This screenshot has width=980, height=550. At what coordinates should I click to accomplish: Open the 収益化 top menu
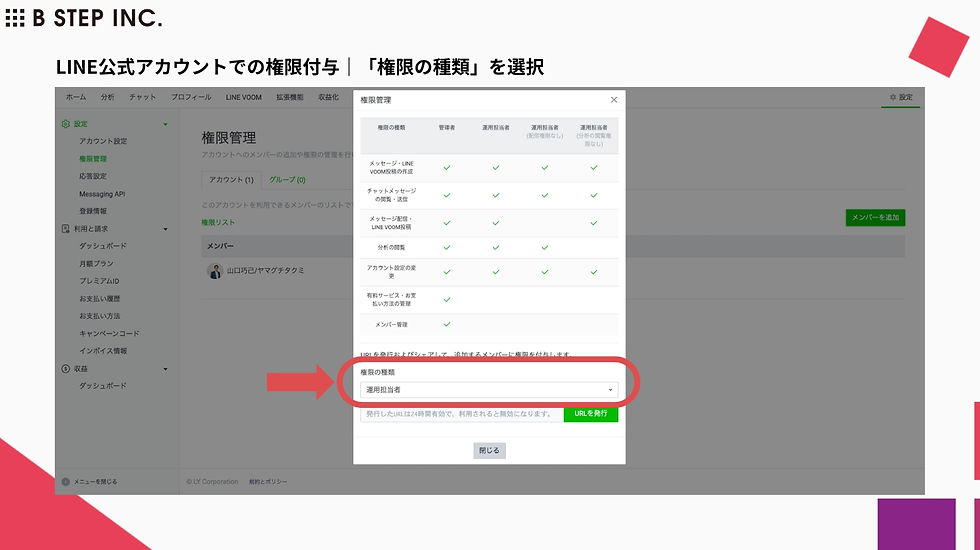[x=328, y=98]
